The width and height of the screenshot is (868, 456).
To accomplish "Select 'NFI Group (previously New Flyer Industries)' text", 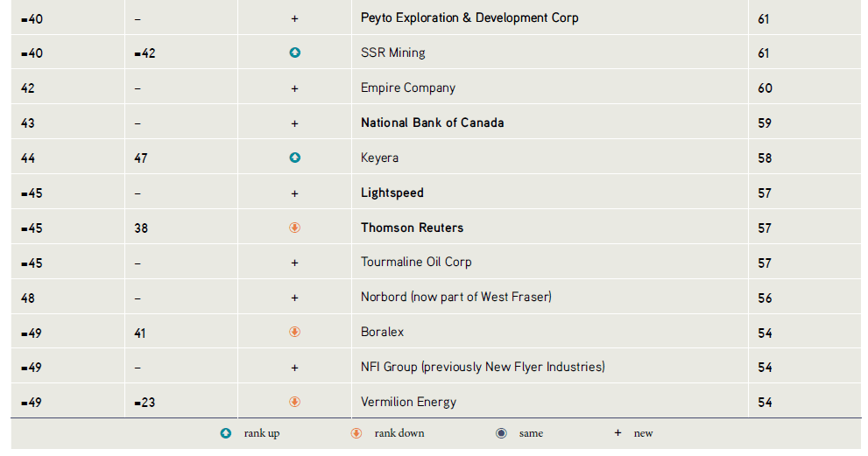I will click(483, 367).
